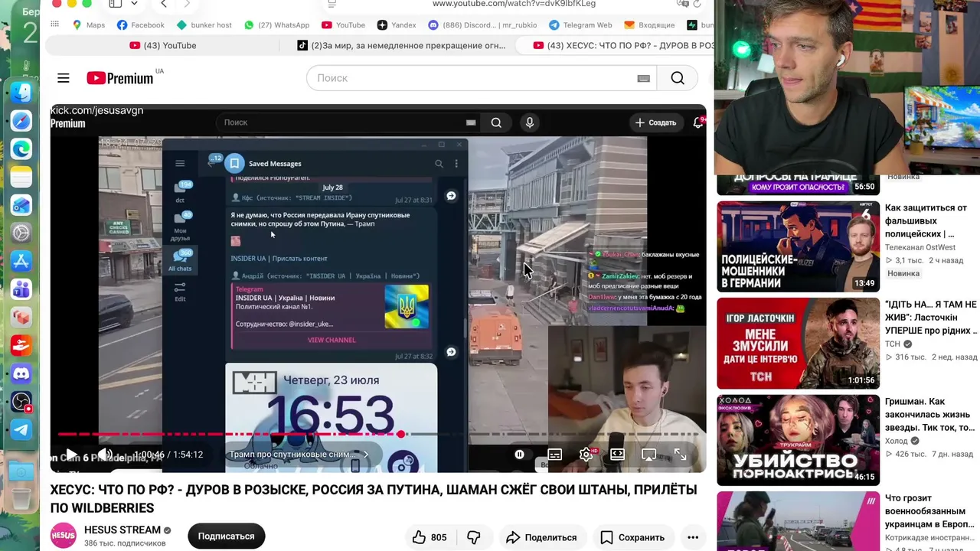
Task: Subscribe with the "Подписаться" button
Action: pyautogui.click(x=227, y=536)
